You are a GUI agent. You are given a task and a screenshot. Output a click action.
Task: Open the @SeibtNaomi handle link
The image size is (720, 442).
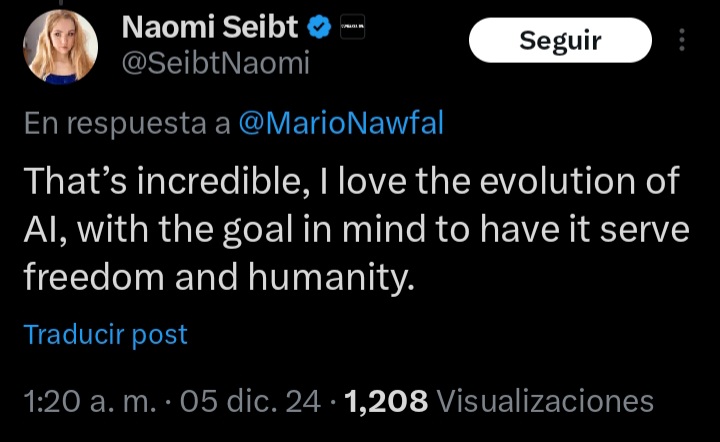[216, 63]
